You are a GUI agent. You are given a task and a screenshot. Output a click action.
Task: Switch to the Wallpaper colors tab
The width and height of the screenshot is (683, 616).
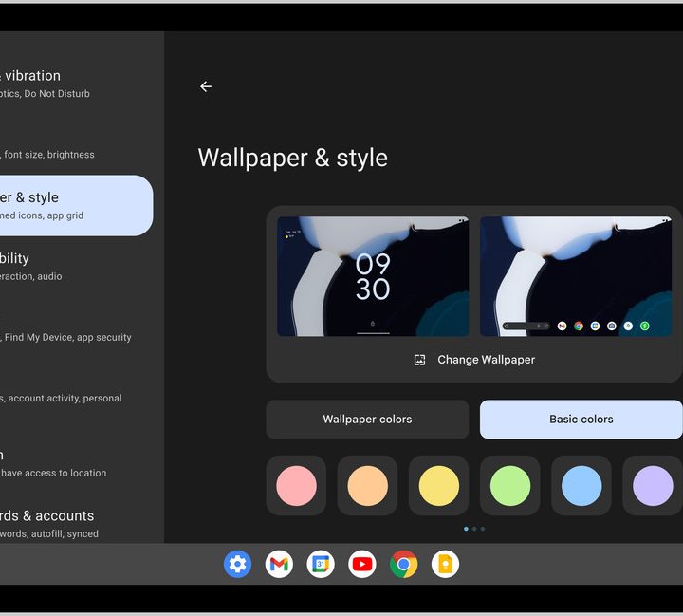point(367,420)
